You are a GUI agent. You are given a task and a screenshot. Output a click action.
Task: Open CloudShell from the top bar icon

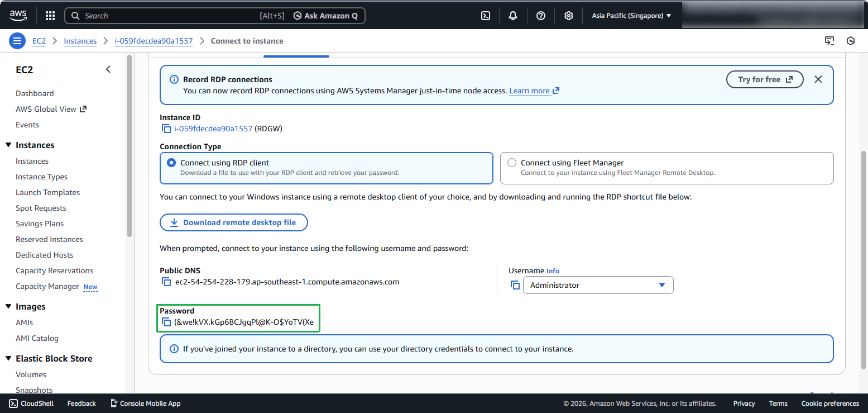pyautogui.click(x=486, y=16)
